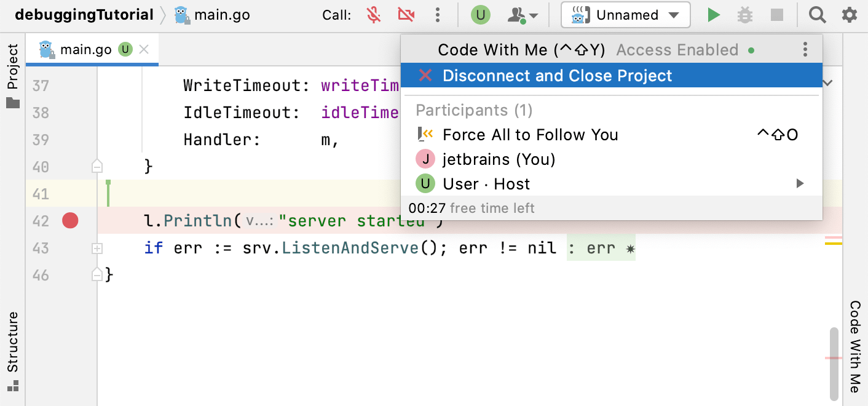Click the jetbrains (You) participant avatar
868x406 pixels.
coord(425,159)
